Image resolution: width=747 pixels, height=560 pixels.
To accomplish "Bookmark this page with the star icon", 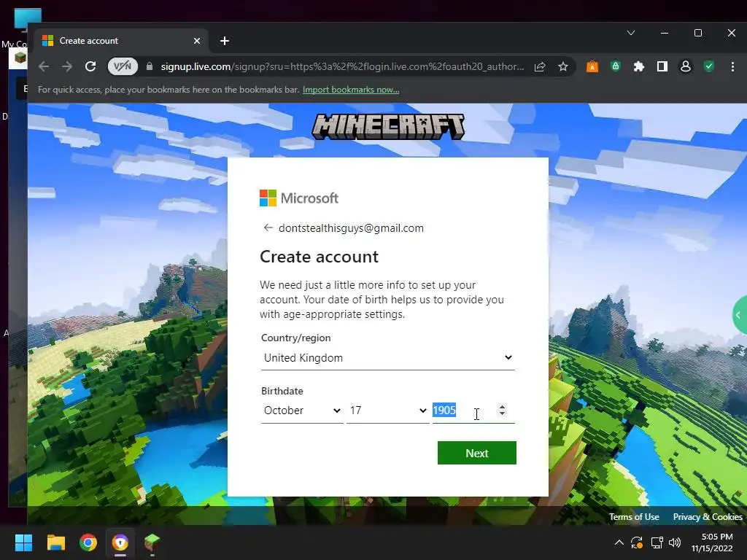I will (x=563, y=66).
